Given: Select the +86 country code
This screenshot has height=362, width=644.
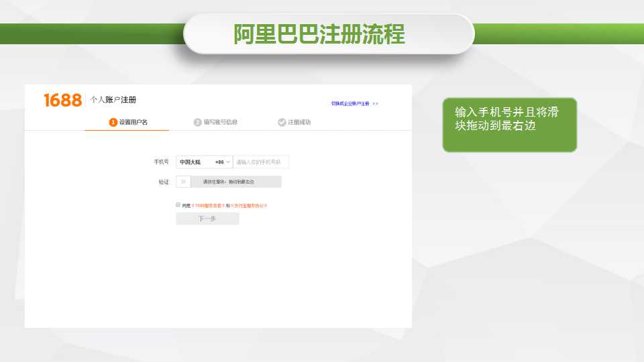Looking at the screenshot, I should [x=219, y=162].
